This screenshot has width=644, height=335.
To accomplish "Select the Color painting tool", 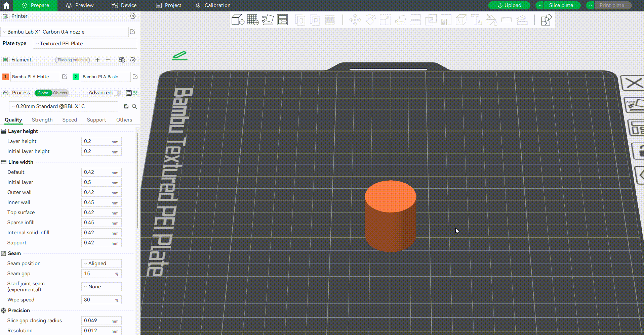I will click(x=491, y=20).
